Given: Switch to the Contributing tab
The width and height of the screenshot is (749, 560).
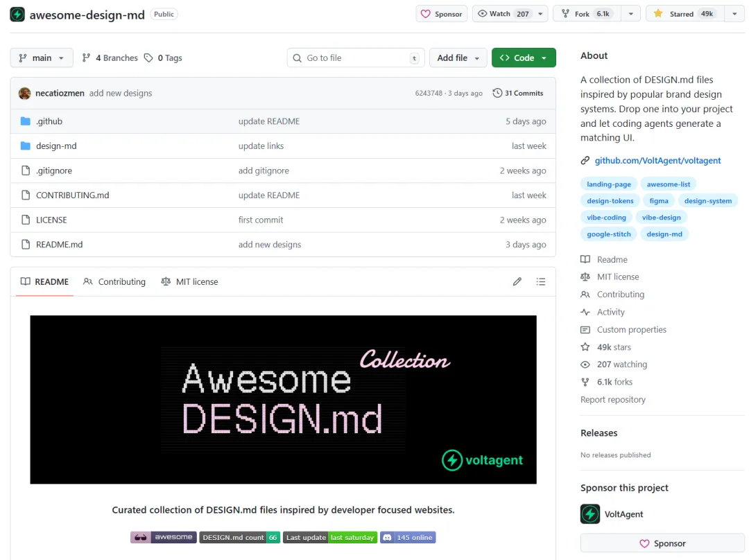Looking at the screenshot, I should coord(114,281).
